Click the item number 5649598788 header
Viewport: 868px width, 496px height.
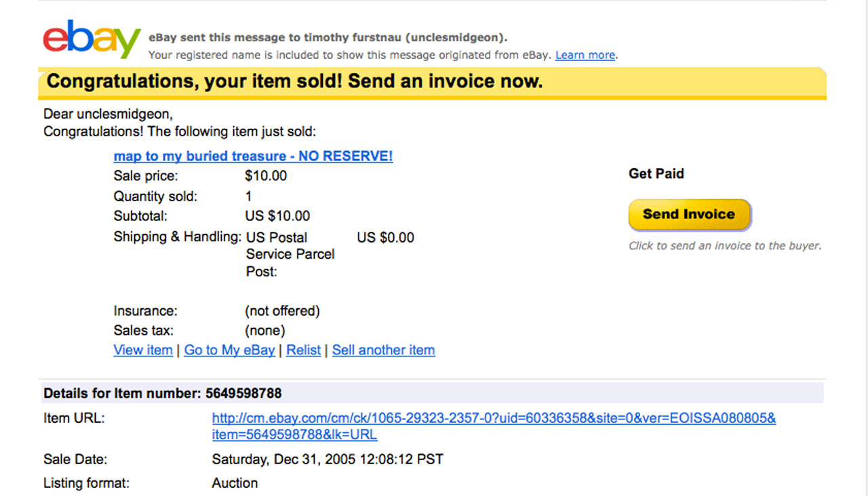(x=163, y=393)
